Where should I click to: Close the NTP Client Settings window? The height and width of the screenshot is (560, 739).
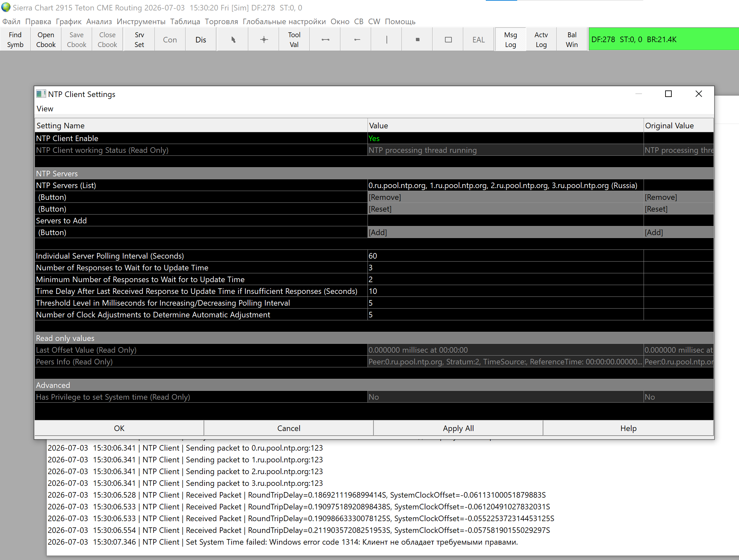tap(698, 94)
